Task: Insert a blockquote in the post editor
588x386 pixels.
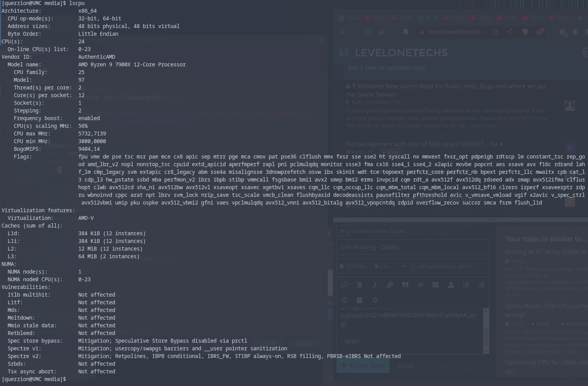Action: point(405,285)
